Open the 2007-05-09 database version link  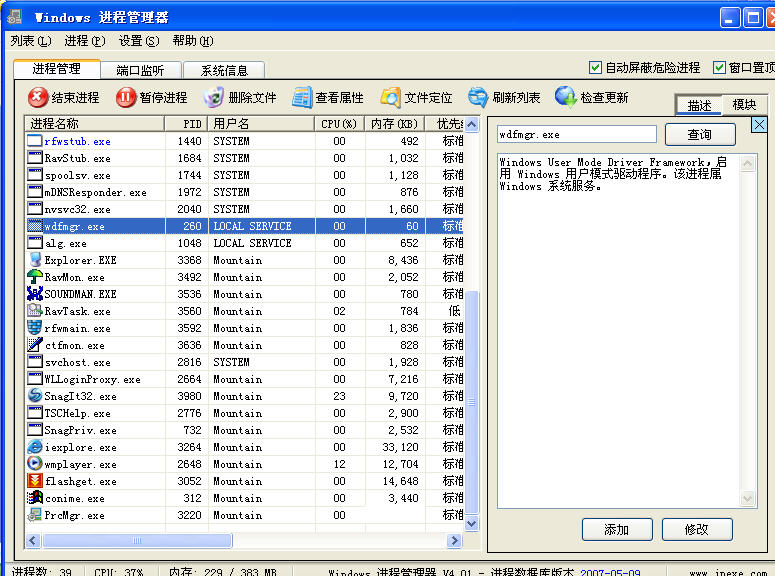[x=610, y=573]
